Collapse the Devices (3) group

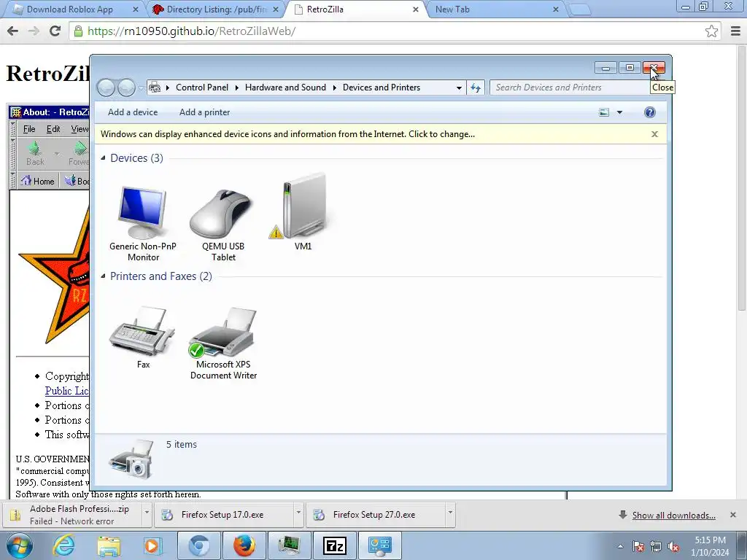click(103, 157)
